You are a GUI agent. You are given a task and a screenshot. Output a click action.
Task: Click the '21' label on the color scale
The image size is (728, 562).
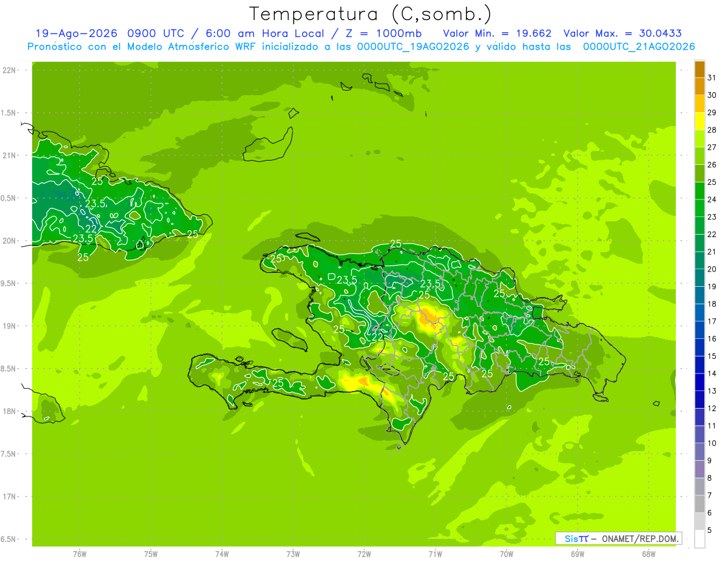[x=712, y=252]
